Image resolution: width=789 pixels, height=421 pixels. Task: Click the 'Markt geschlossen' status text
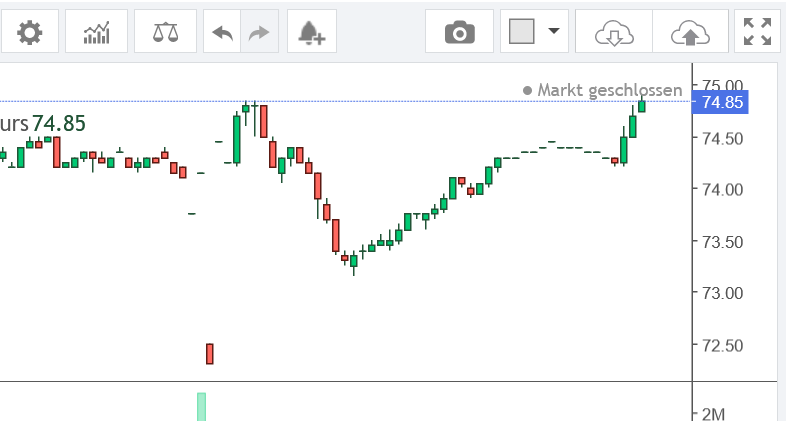[609, 91]
